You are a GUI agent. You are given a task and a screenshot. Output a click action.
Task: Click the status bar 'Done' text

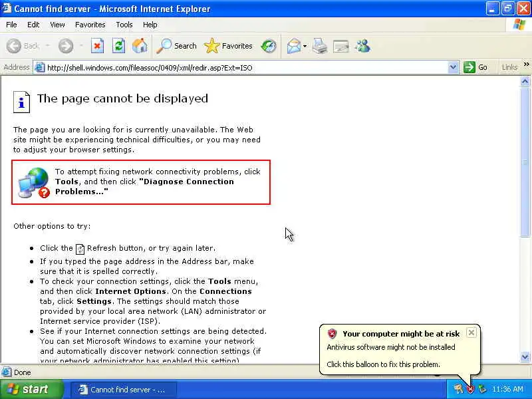[x=23, y=372]
